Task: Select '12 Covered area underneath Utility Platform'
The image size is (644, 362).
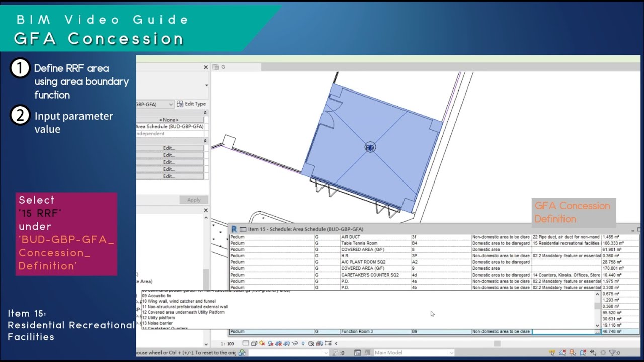Action: [x=183, y=312]
